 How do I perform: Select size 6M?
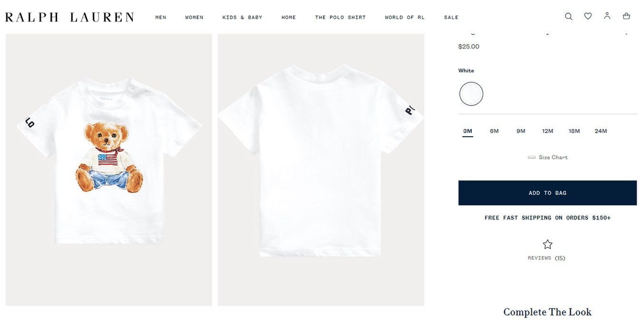click(494, 131)
